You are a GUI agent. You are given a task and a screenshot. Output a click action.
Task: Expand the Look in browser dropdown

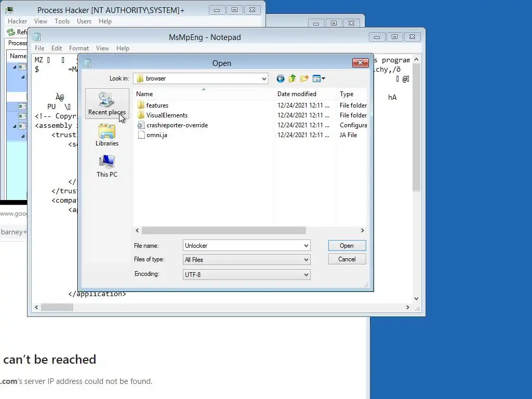[x=264, y=79]
